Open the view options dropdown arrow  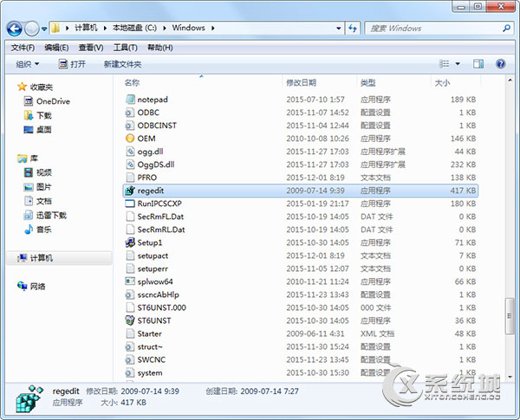tap(458, 63)
